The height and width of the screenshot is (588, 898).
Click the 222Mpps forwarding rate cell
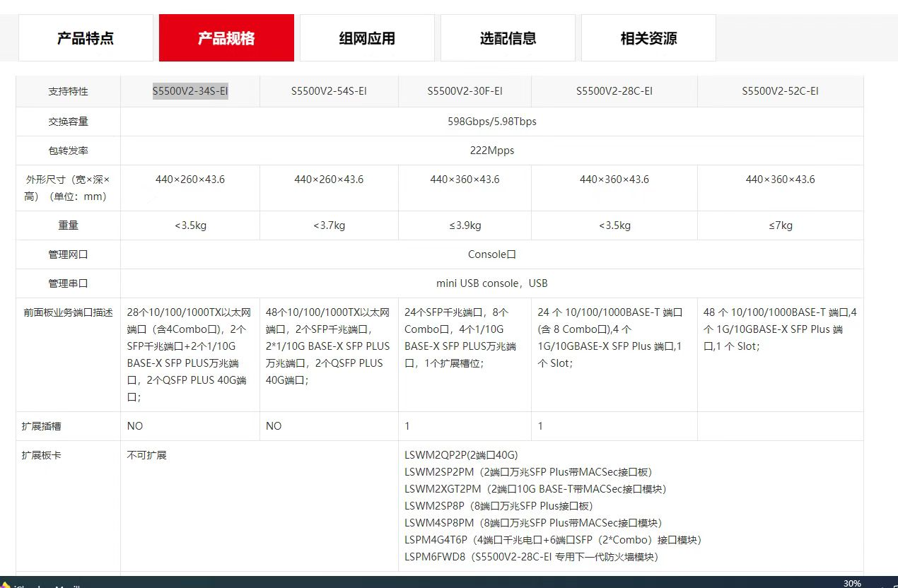491,151
